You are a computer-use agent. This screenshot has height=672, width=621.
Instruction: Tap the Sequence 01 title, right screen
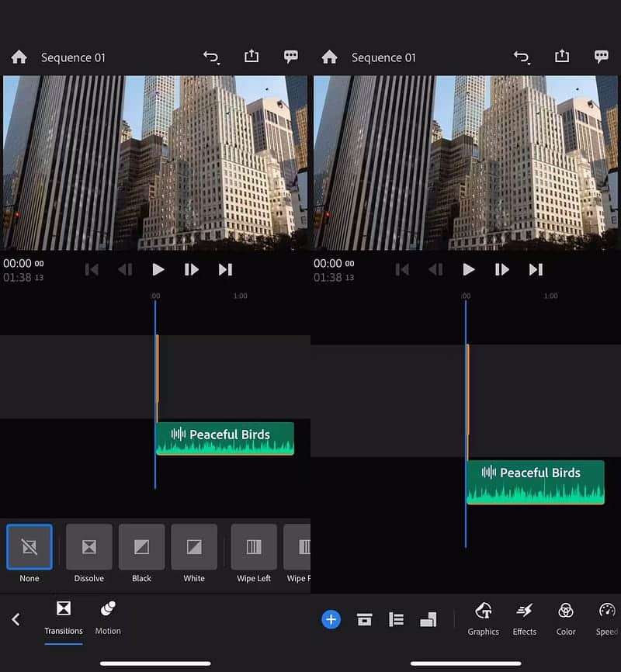click(x=383, y=57)
